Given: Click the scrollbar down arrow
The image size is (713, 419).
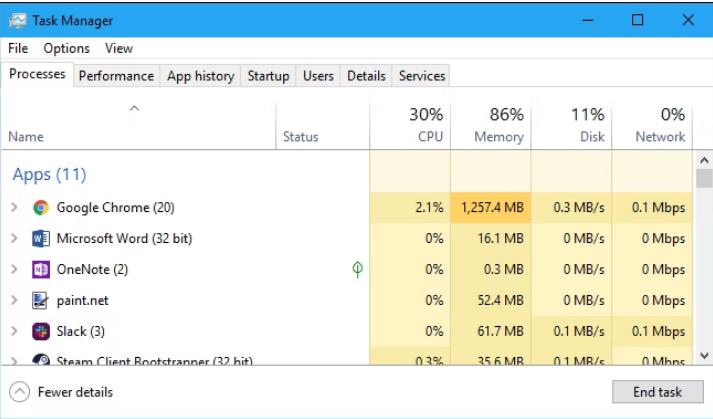Looking at the screenshot, I should click(x=704, y=356).
